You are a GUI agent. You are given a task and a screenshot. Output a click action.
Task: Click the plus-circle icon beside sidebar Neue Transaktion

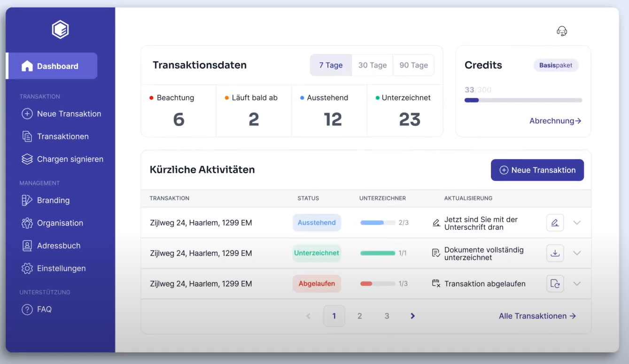point(27,114)
